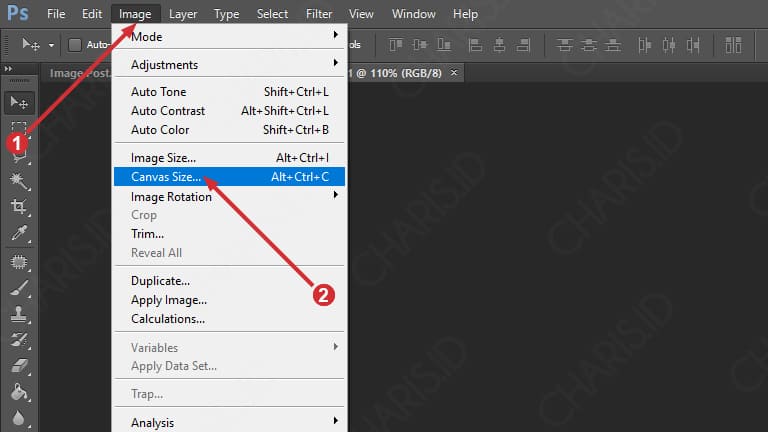
Task: Choose Trim...
Action: 229,234
